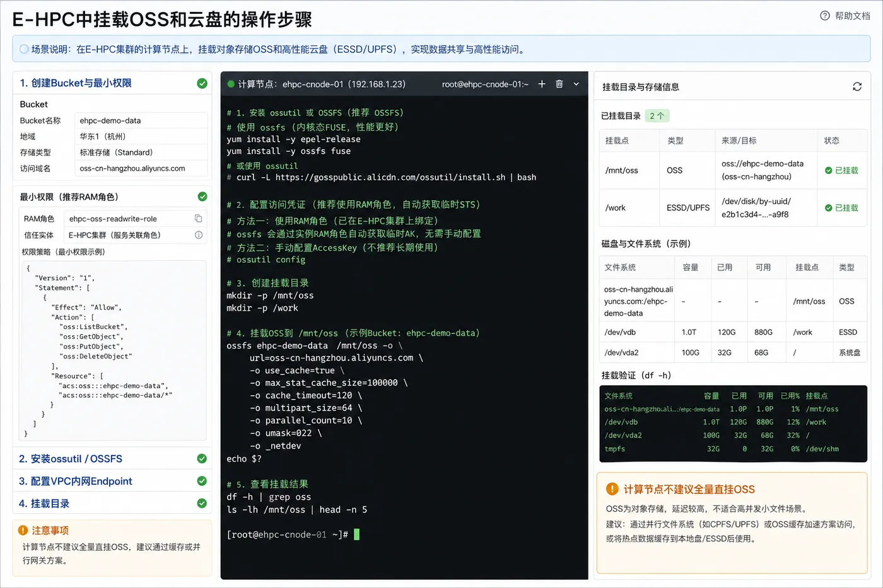Click the /dev/vda2 filesystem row
Viewport: 883px width, 588px height.
tap(733, 352)
